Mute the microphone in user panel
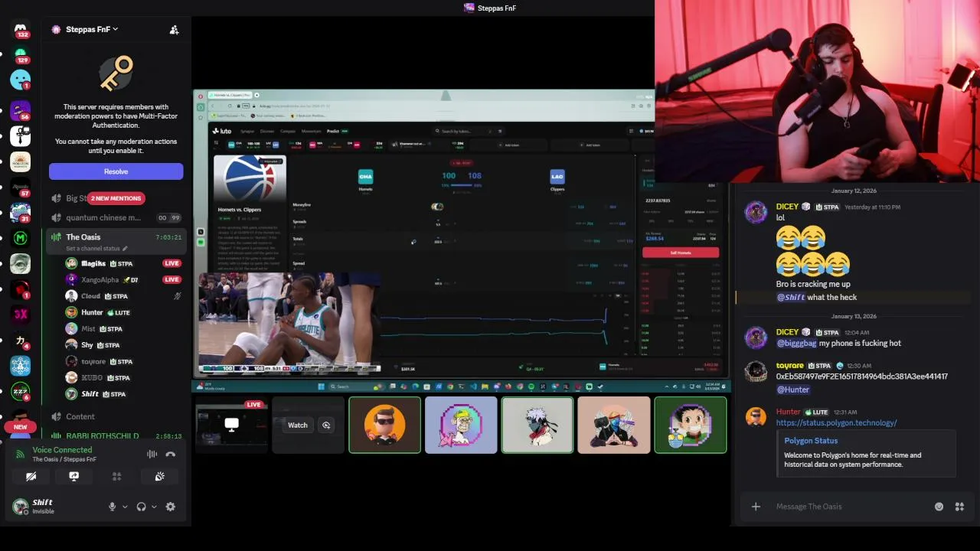 pos(112,507)
